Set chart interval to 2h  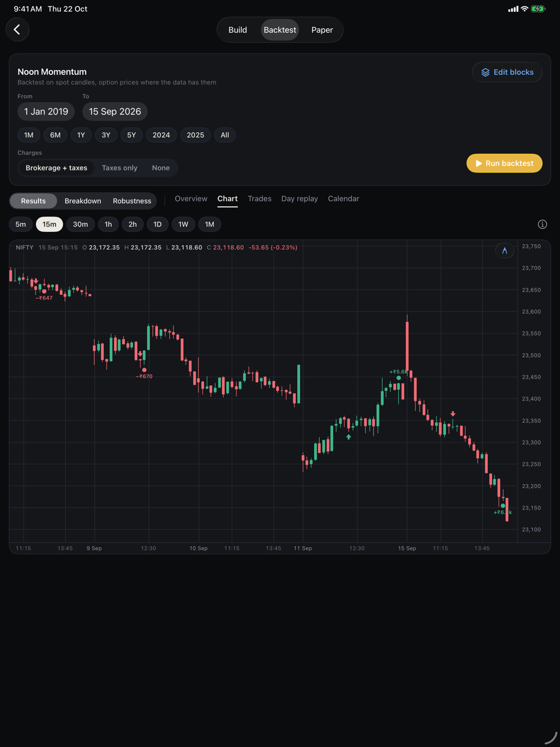pos(132,224)
